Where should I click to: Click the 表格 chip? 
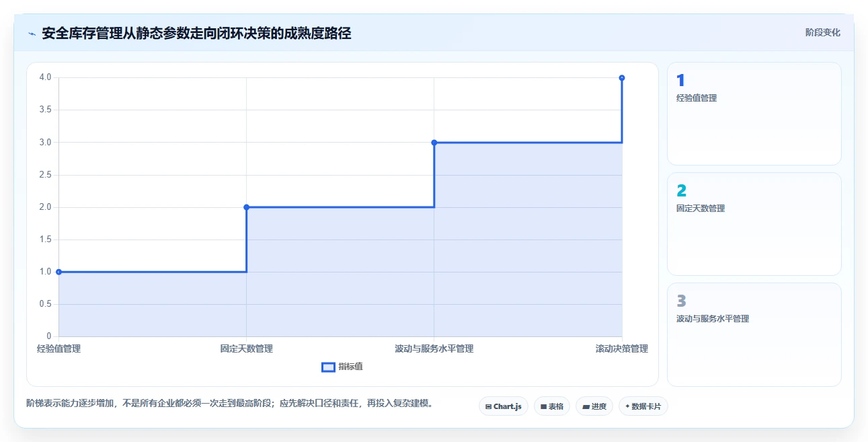552,406
